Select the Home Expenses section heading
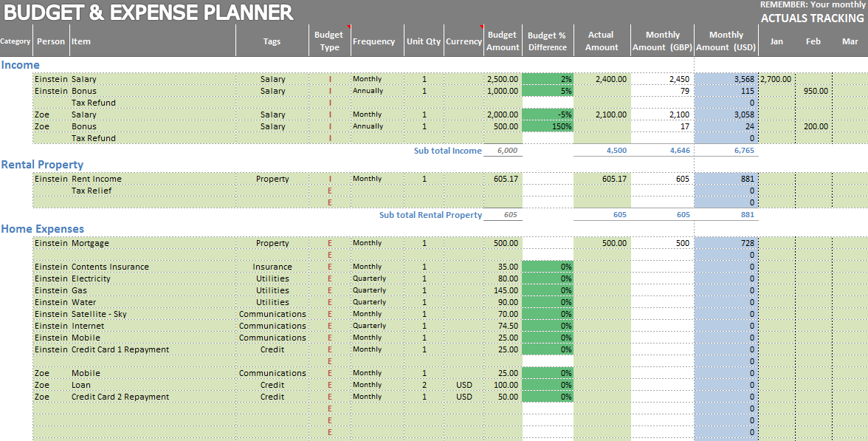 click(42, 229)
